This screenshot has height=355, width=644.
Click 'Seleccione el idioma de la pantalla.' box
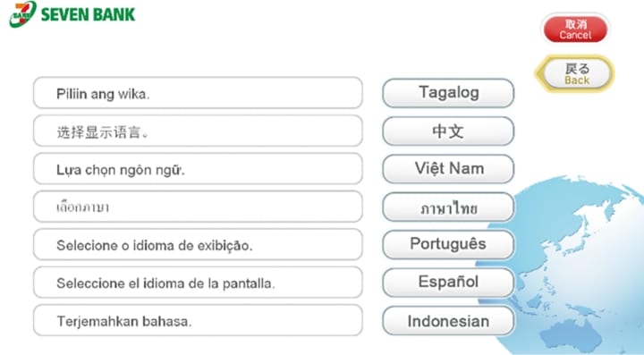coord(198,283)
